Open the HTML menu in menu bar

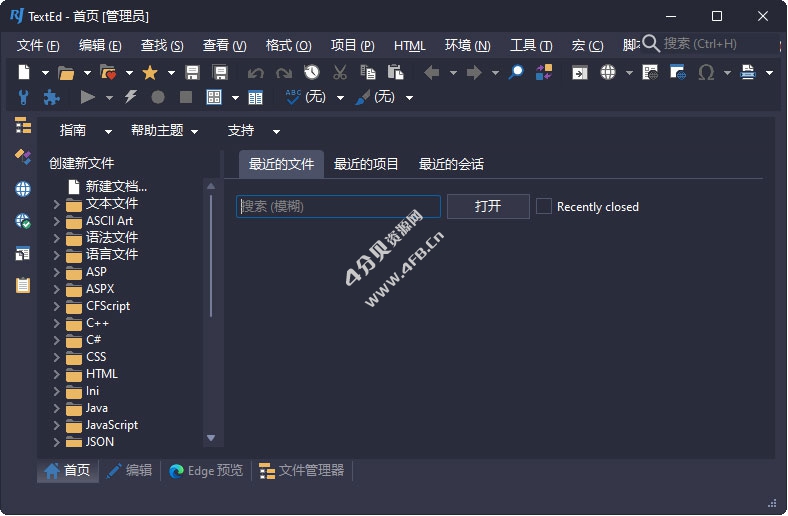point(410,46)
